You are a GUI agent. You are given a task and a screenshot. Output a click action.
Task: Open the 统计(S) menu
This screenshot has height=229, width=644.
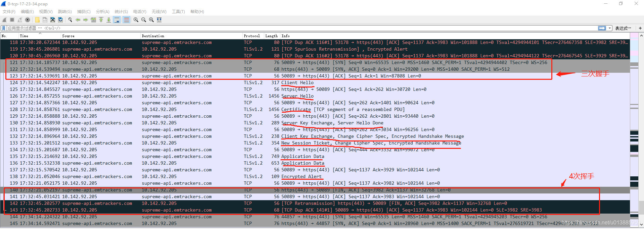[x=121, y=12]
